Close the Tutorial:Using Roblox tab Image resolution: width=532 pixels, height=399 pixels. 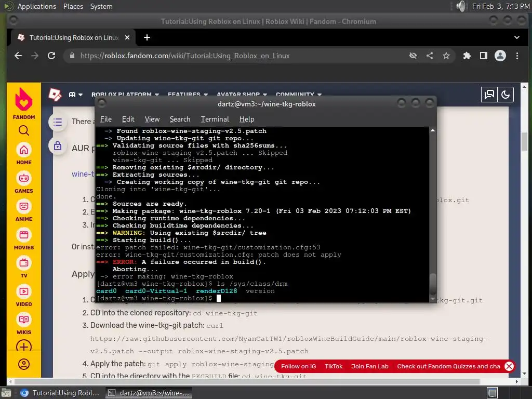[127, 37]
